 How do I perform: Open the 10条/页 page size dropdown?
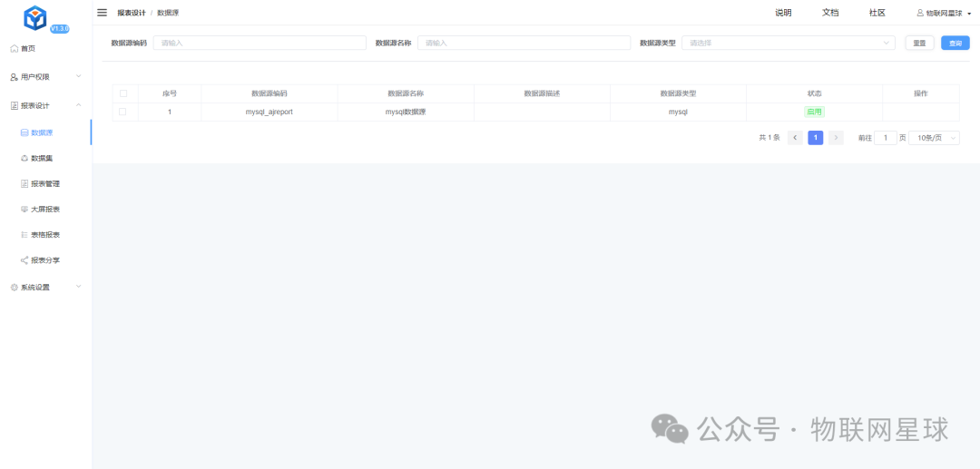[934, 138]
